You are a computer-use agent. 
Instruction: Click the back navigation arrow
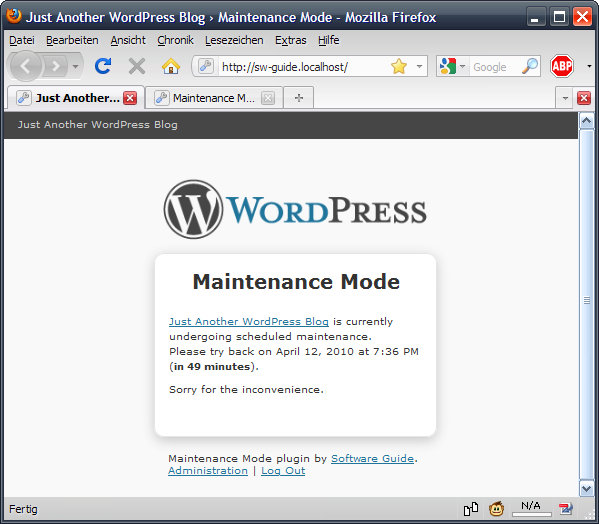(x=26, y=66)
